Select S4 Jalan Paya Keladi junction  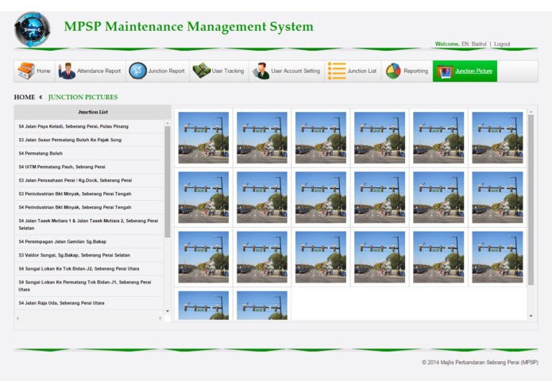click(x=90, y=126)
